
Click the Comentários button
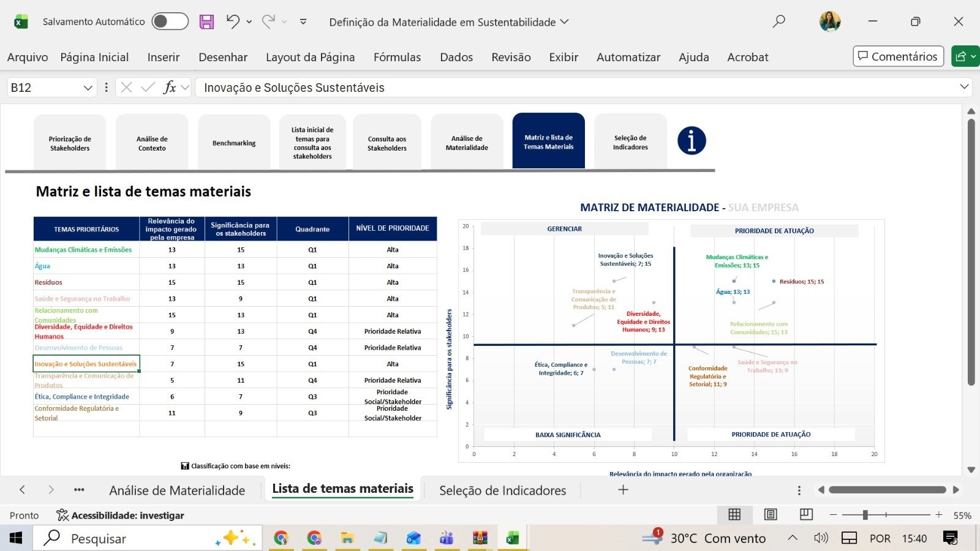click(898, 56)
